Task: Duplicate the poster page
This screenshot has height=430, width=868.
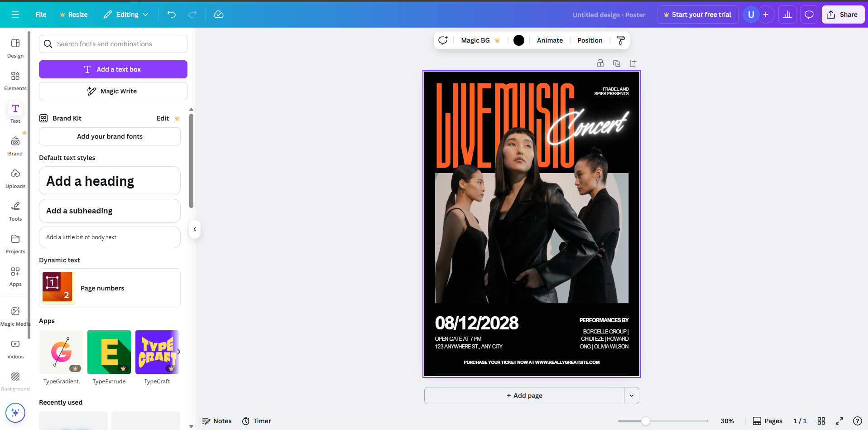Action: pyautogui.click(x=616, y=63)
